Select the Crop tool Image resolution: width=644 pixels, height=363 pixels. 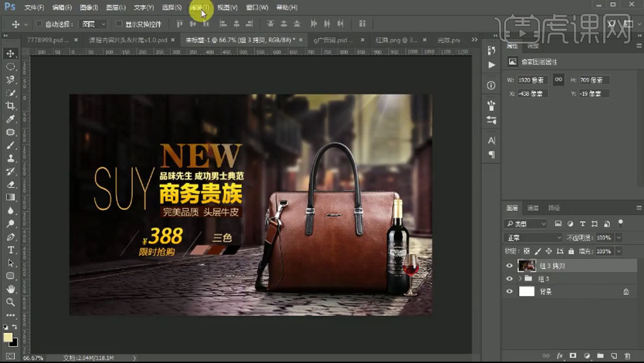[10, 106]
